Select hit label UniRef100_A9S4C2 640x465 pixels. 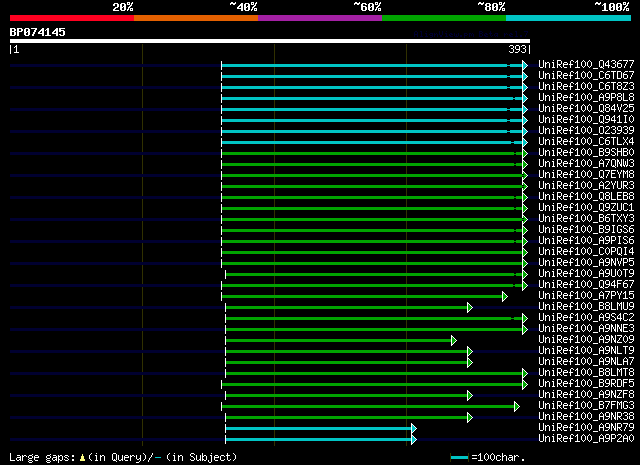click(586, 318)
